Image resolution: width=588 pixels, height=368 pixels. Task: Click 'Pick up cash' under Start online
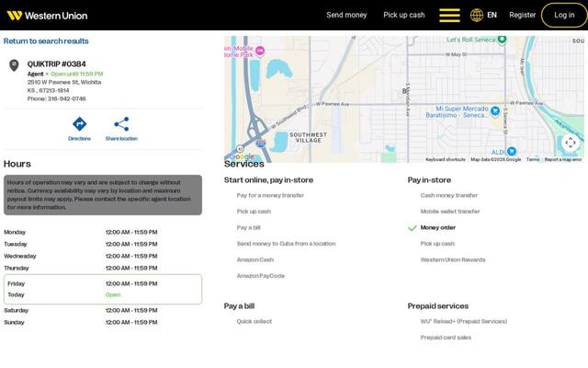click(x=254, y=212)
